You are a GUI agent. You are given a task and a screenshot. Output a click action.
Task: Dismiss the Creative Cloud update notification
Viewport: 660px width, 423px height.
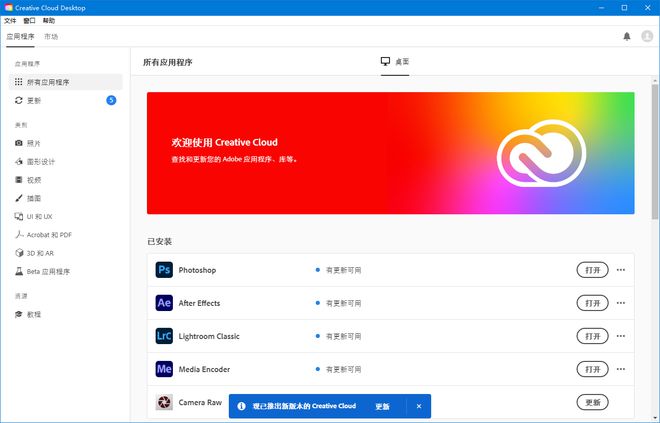click(419, 406)
